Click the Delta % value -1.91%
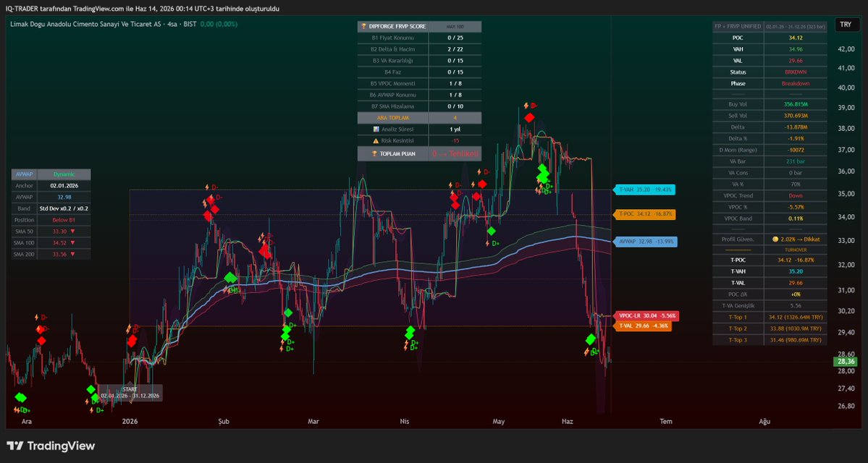868x463 pixels. pyautogui.click(x=795, y=138)
